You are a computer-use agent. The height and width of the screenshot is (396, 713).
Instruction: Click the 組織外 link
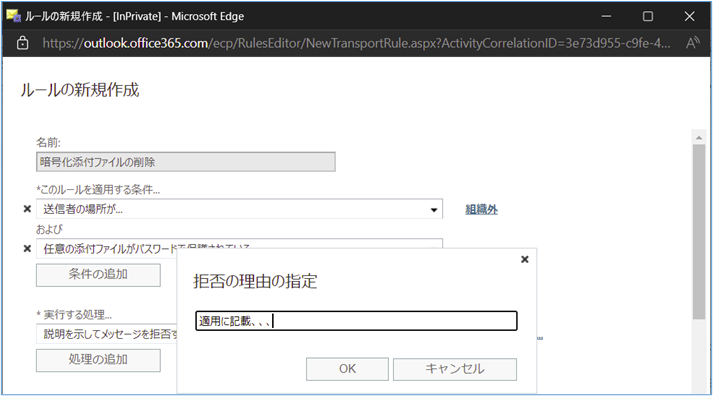click(482, 209)
